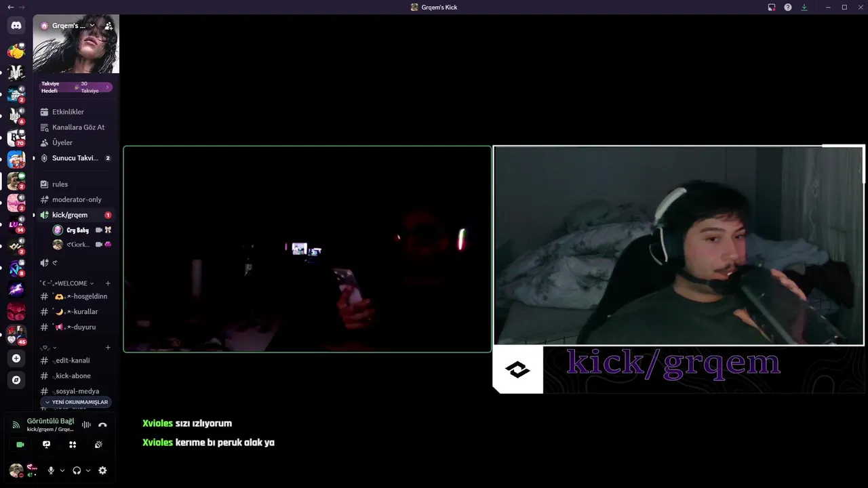The height and width of the screenshot is (488, 868).
Task: Select the kick/grqem voice channel
Action: (x=76, y=215)
